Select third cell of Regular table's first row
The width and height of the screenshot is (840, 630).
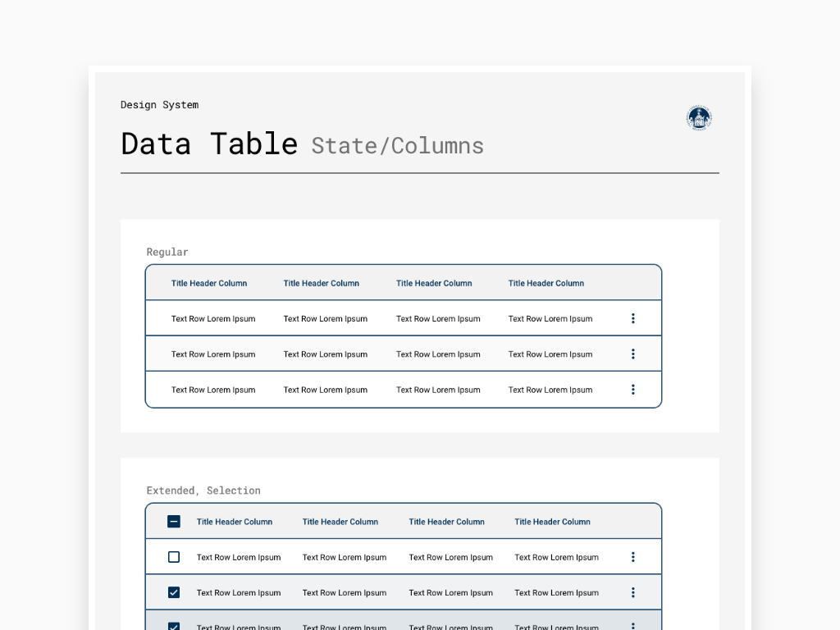pyautogui.click(x=438, y=319)
